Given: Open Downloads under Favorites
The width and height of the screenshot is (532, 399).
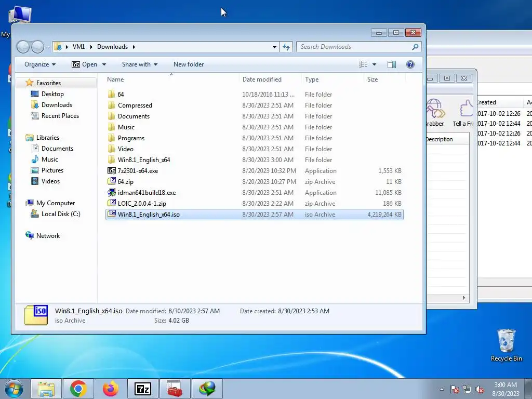Looking at the screenshot, I should tap(57, 105).
